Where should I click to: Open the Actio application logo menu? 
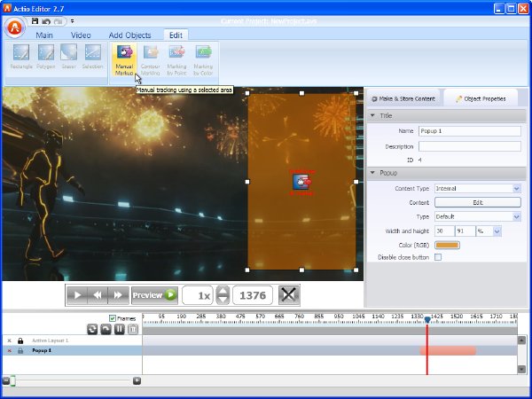15,27
